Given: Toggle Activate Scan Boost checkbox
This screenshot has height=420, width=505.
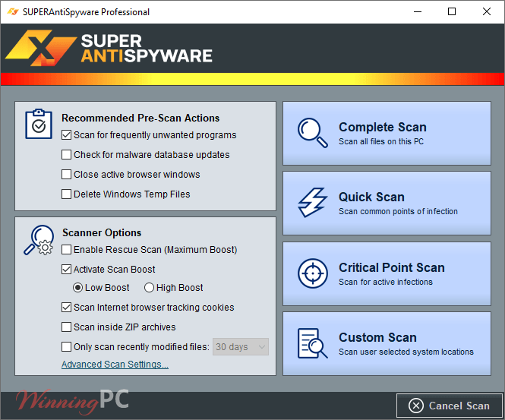Looking at the screenshot, I should 66,270.
